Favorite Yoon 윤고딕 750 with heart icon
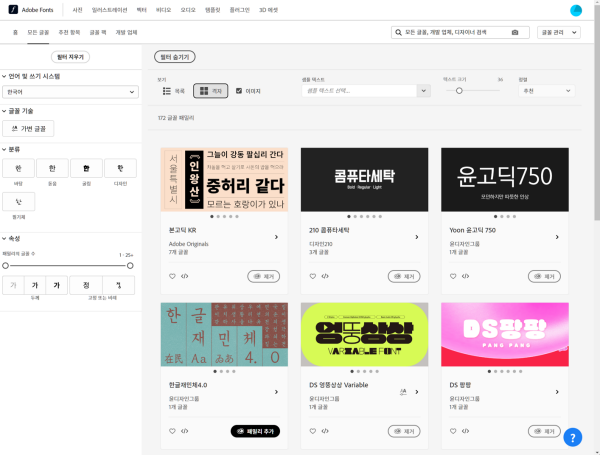 (x=453, y=276)
